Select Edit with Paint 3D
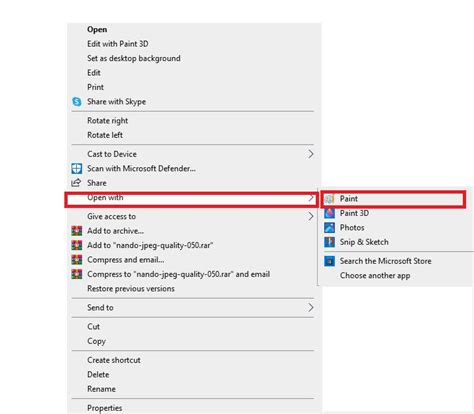 pyautogui.click(x=118, y=44)
